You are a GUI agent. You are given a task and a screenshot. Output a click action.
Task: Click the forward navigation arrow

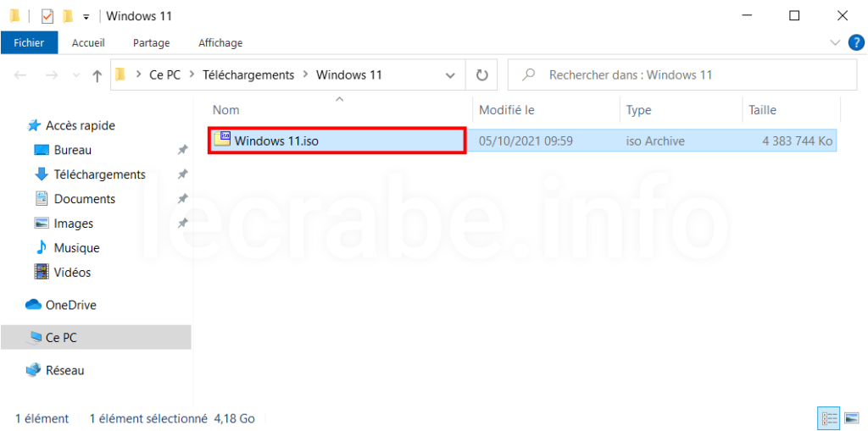coord(51,75)
